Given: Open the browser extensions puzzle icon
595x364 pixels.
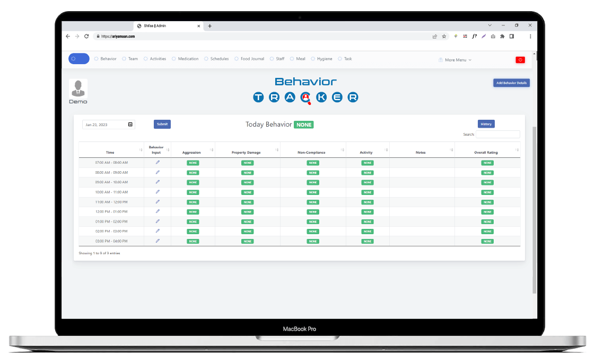Looking at the screenshot, I should click(x=502, y=37).
